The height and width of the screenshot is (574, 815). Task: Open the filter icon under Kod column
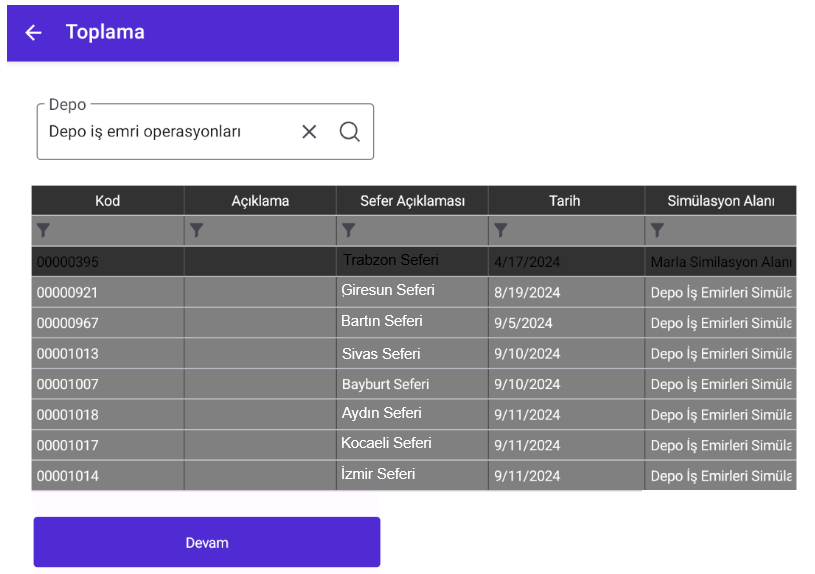tap(44, 230)
